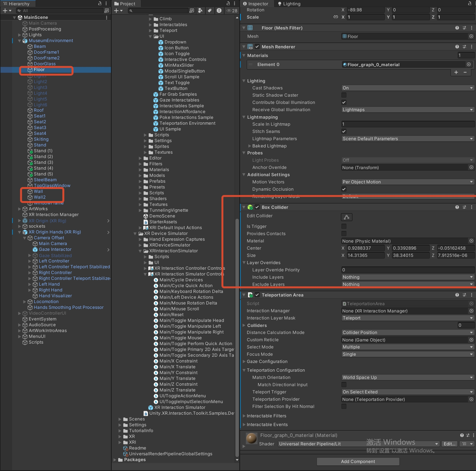476x471 pixels.
Task: Select the Project panel tab
Action: click(125, 3)
